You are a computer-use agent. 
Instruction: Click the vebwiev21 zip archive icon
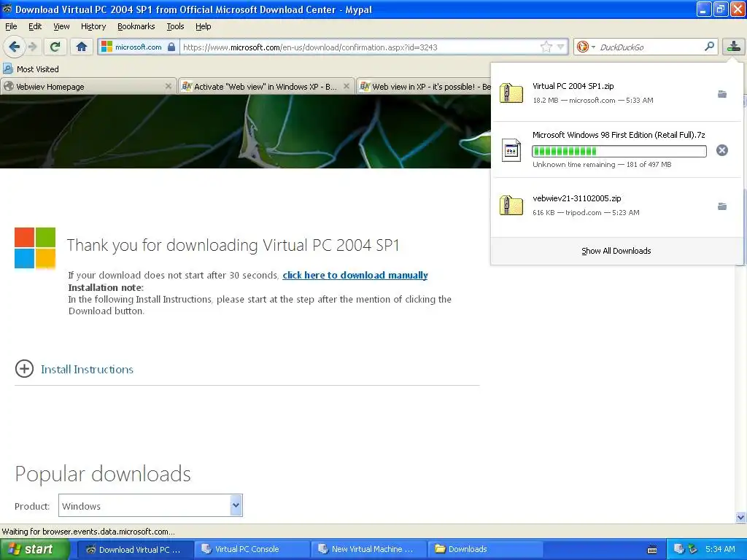pos(511,205)
